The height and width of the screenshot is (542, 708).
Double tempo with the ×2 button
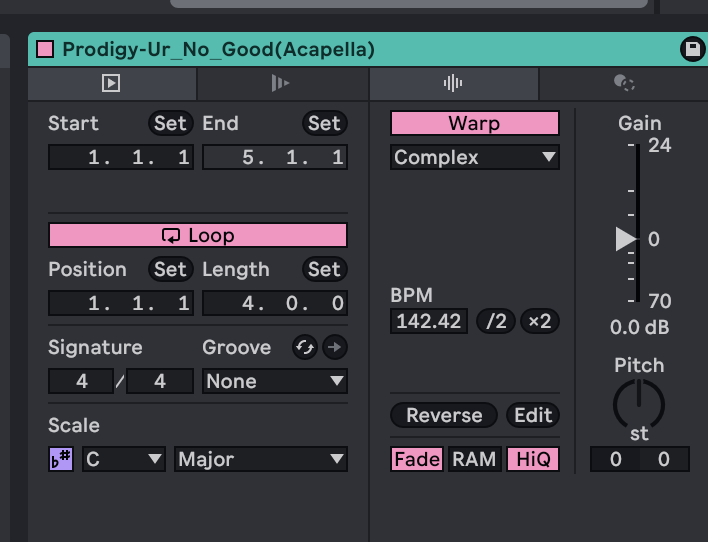(540, 321)
